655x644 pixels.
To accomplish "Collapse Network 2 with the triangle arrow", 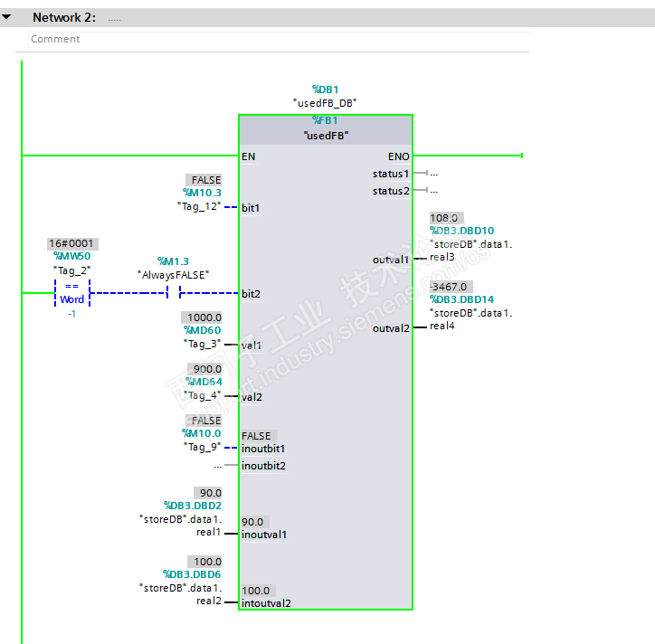I will pyautogui.click(x=6, y=17).
